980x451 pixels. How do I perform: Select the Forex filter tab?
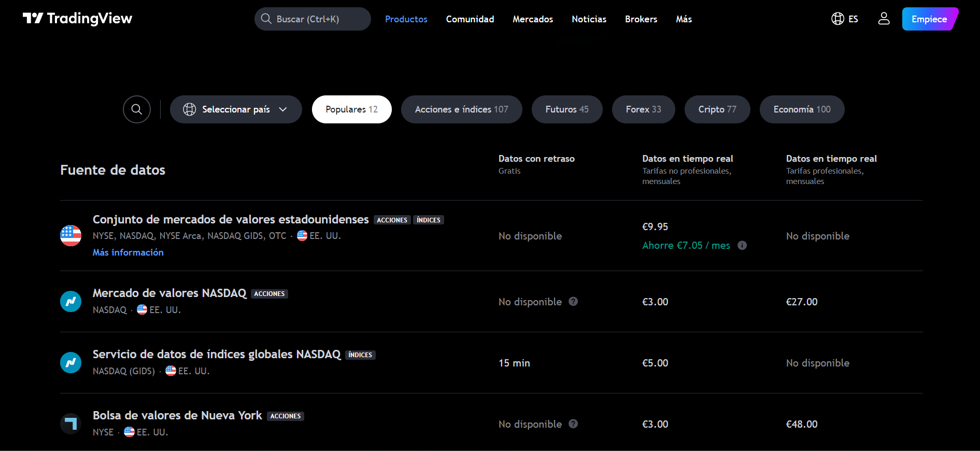coord(643,109)
